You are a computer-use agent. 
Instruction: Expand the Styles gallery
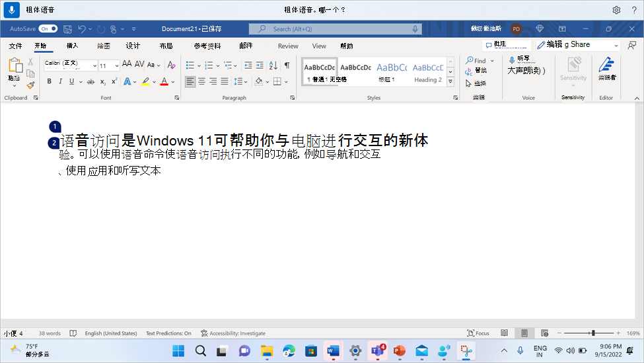coord(450,81)
